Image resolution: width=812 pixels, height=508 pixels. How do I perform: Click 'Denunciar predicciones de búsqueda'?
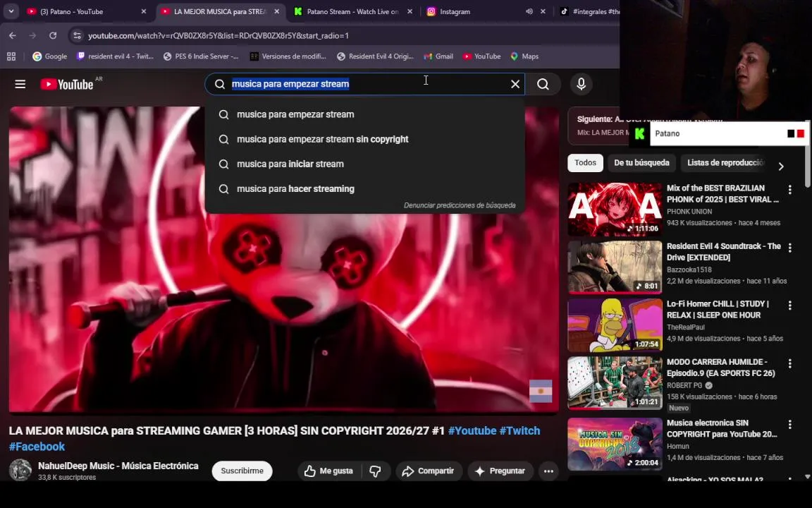(x=460, y=205)
